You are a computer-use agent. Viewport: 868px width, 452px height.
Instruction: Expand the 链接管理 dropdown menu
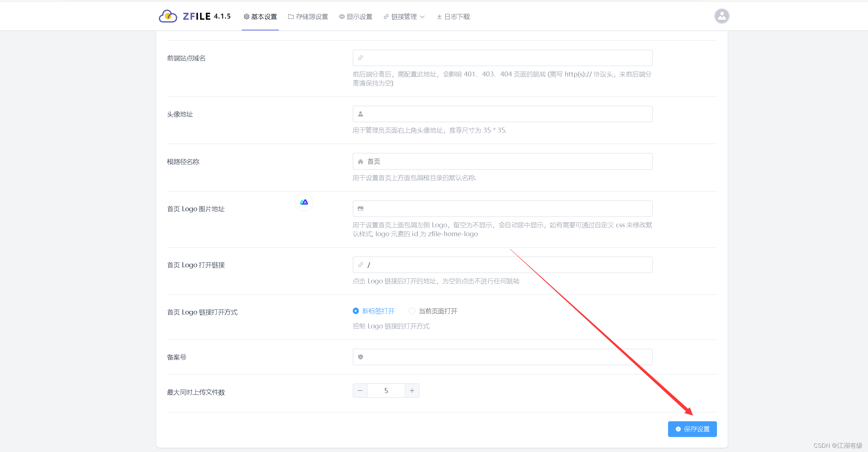click(x=404, y=16)
